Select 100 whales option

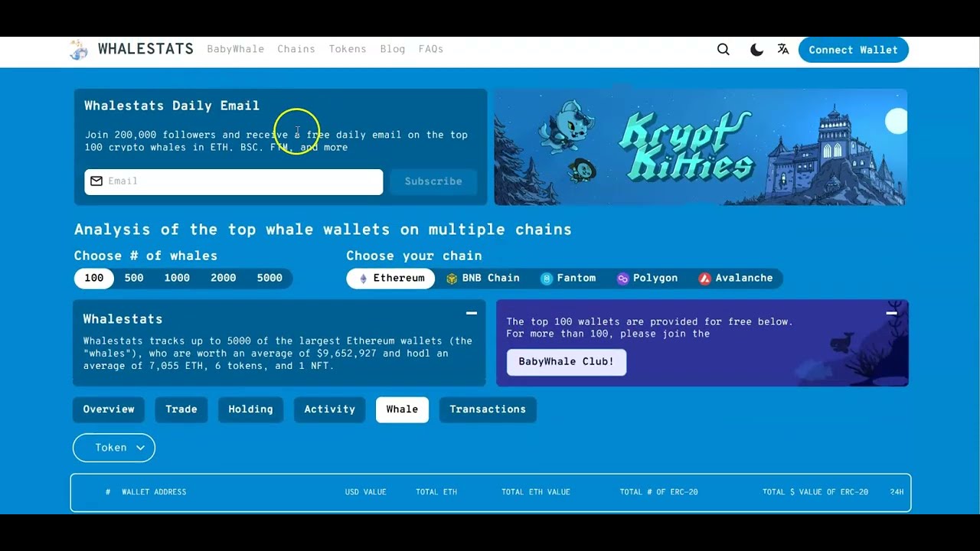pos(94,279)
